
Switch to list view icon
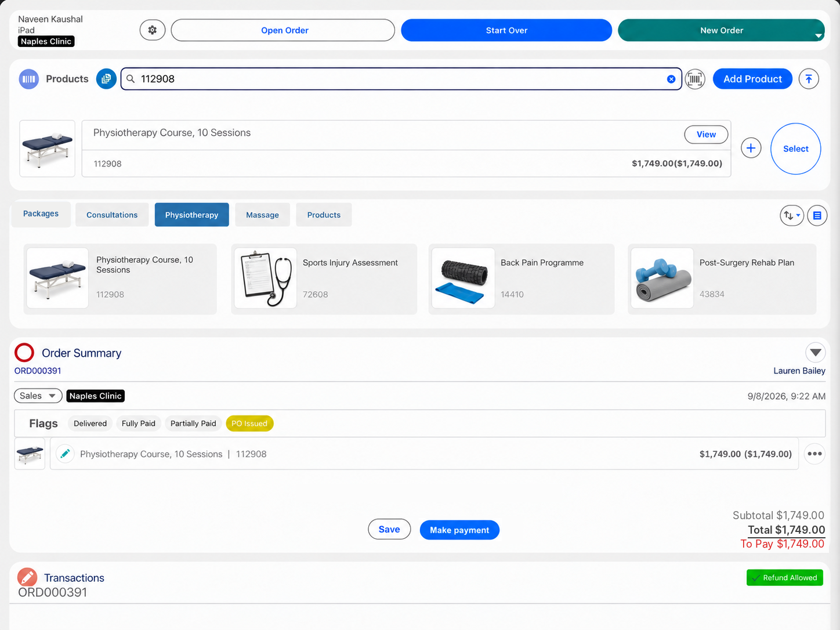pos(817,216)
